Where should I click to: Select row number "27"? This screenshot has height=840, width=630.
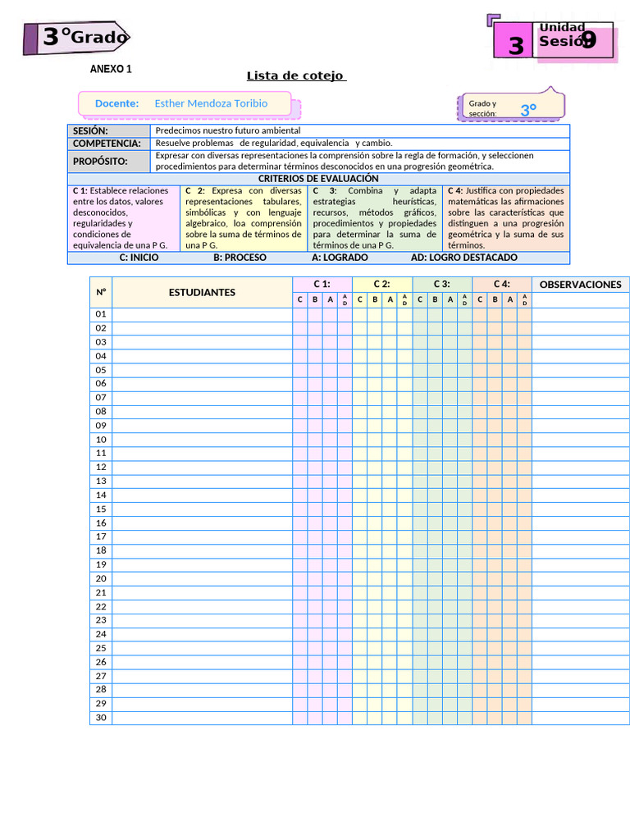pyautogui.click(x=101, y=676)
